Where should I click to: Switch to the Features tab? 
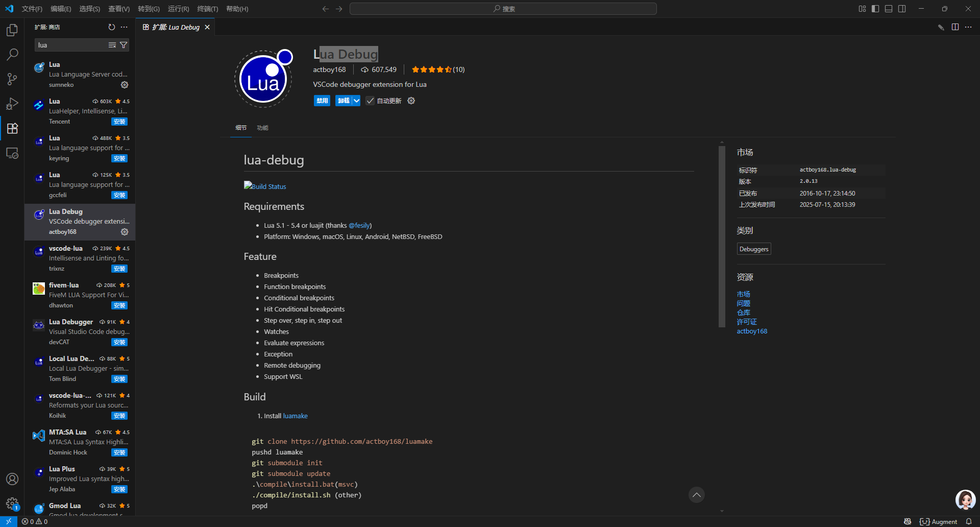pyautogui.click(x=262, y=128)
